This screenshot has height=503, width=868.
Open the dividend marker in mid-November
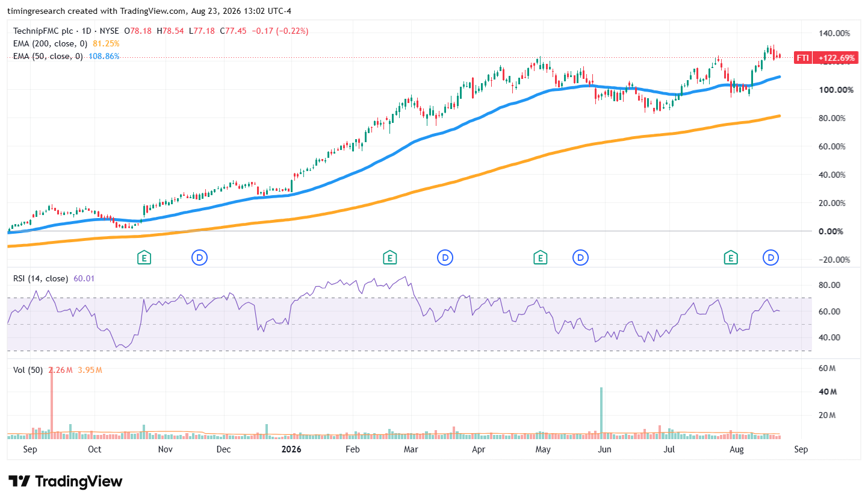tap(200, 258)
